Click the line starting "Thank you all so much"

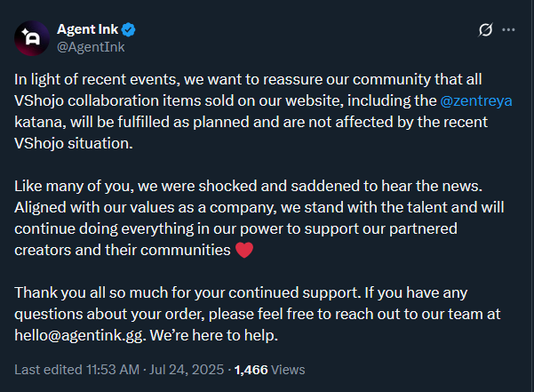[241, 293]
